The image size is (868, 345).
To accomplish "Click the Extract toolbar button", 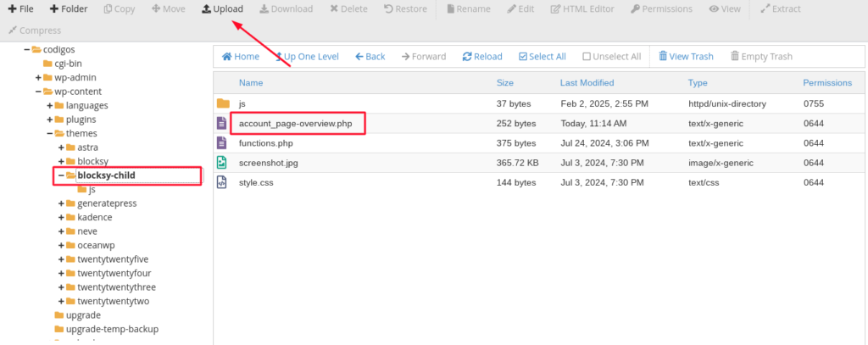I will tap(780, 8).
